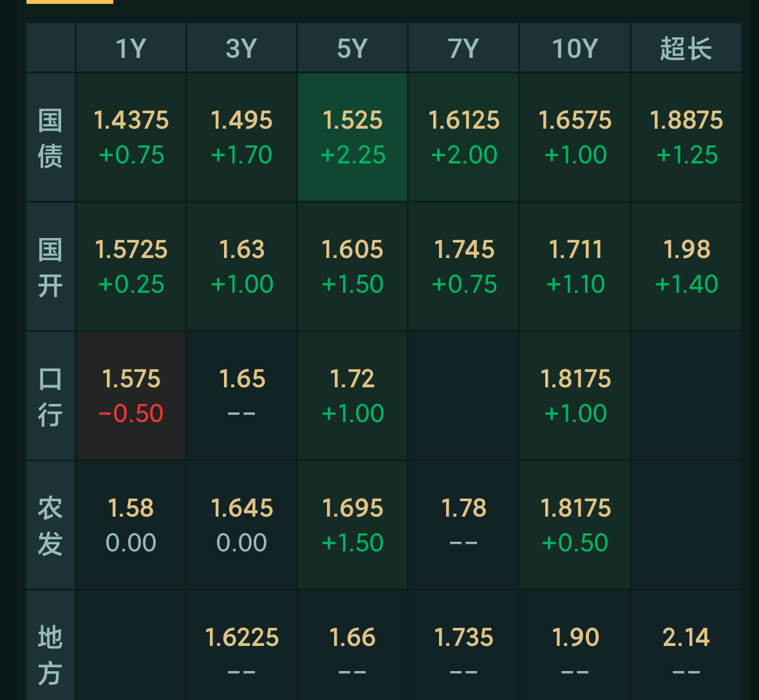This screenshot has width=759, height=700.
Task: Select the 农发 5Y cell showing 1.695
Action: tap(352, 524)
